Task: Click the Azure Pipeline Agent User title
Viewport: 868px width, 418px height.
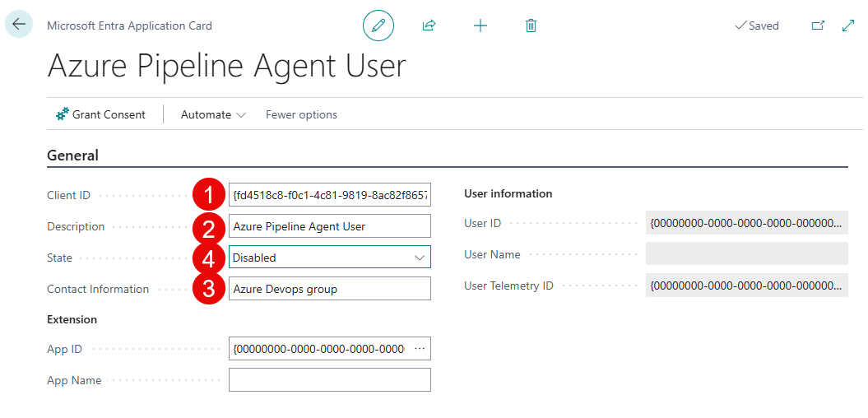Action: click(227, 67)
